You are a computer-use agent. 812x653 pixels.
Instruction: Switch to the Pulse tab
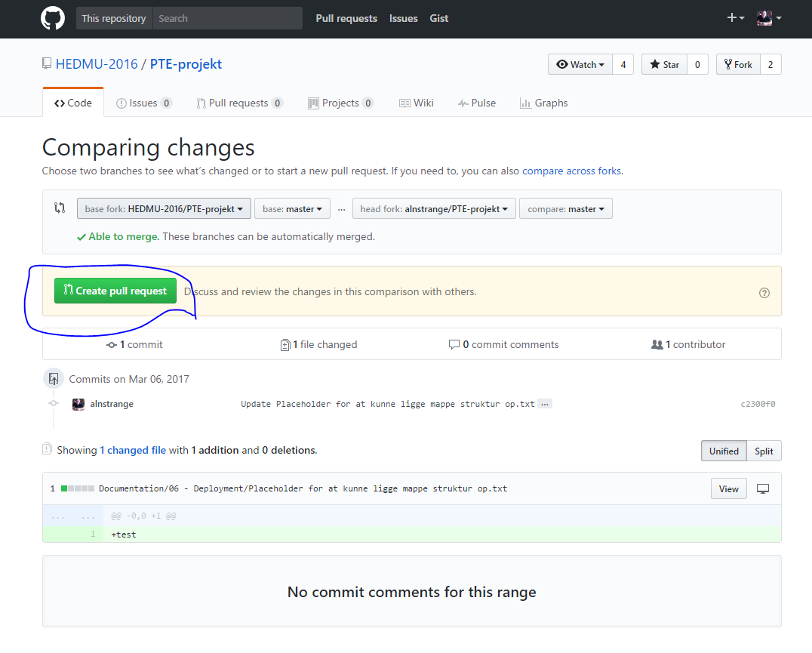coord(477,103)
